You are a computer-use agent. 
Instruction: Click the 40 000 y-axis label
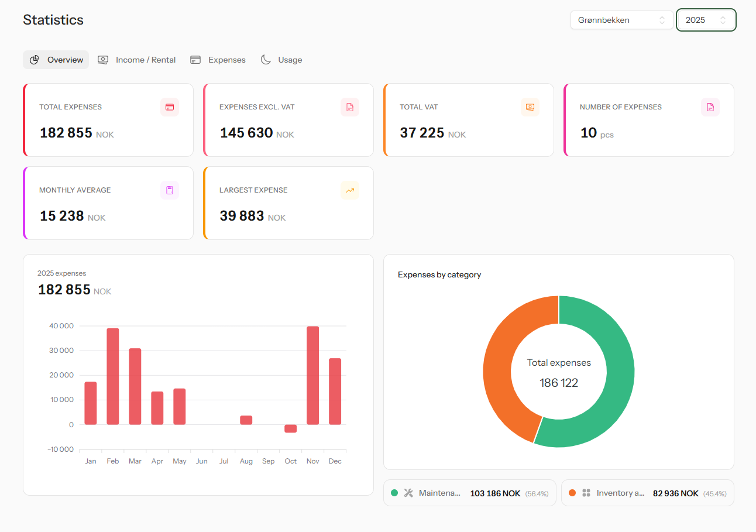pos(62,326)
